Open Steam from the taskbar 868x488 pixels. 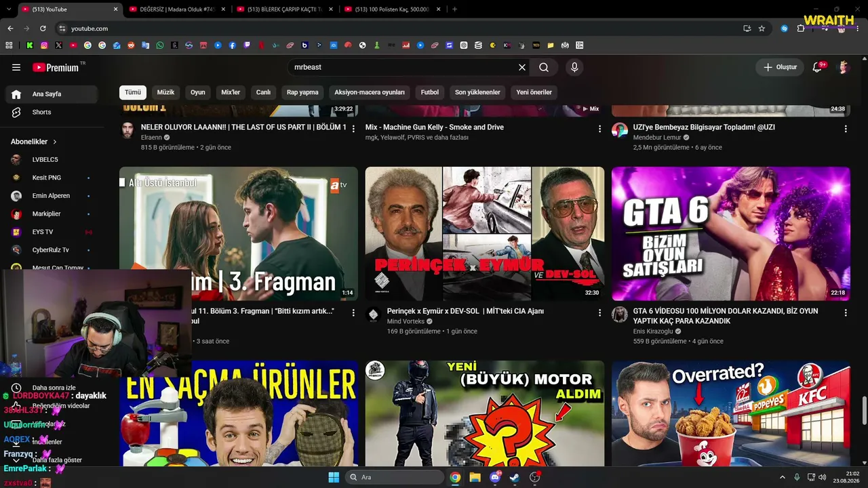(x=515, y=477)
